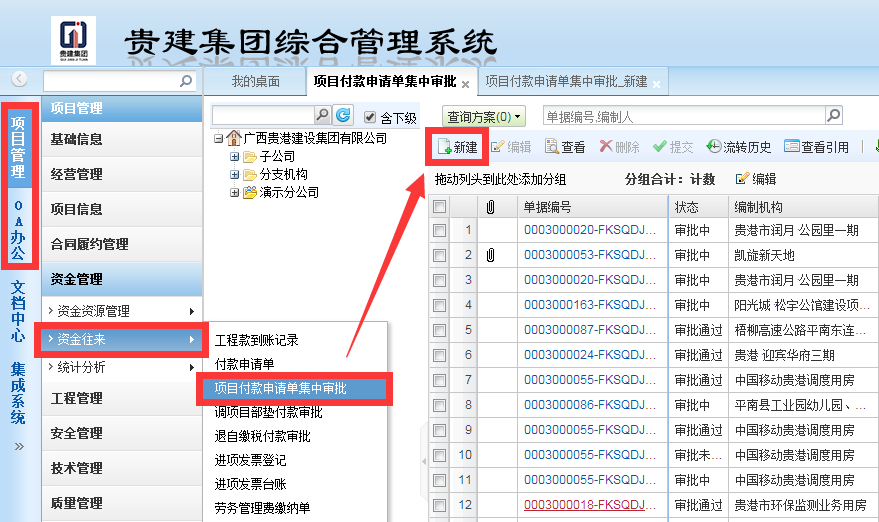Expand the 分支机构 tree node
Image resolution: width=879 pixels, height=522 pixels.
235,175
